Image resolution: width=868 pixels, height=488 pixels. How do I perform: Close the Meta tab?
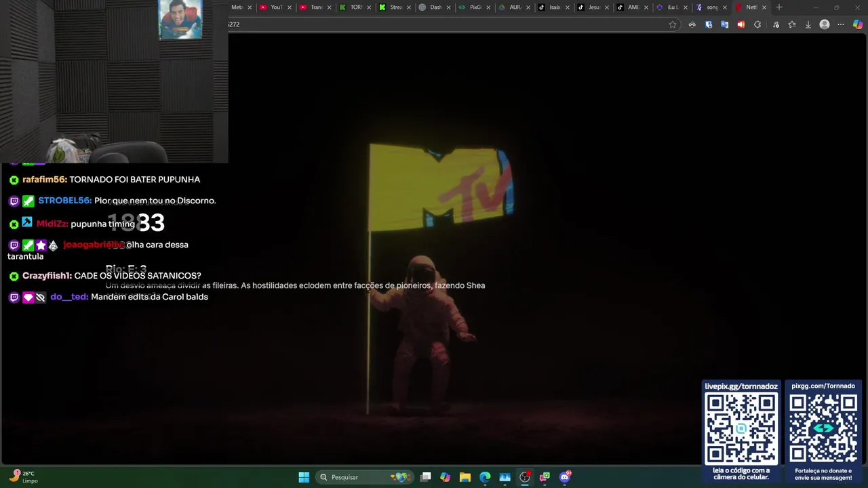[x=250, y=7]
